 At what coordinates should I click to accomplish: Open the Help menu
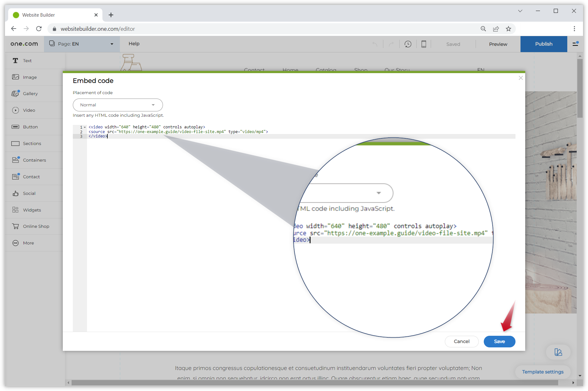(x=134, y=44)
